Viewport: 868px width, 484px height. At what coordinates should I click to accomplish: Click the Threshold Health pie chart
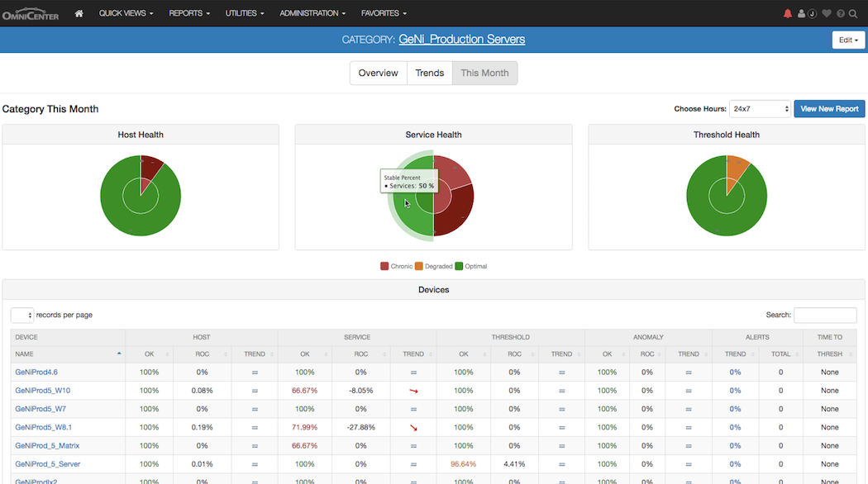click(727, 196)
